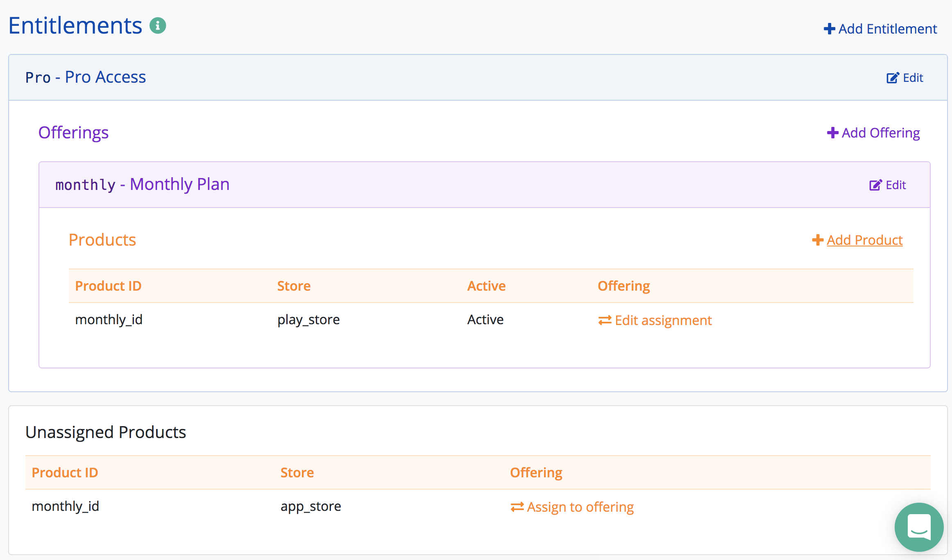Click the underlined Add Product link

[x=865, y=240]
